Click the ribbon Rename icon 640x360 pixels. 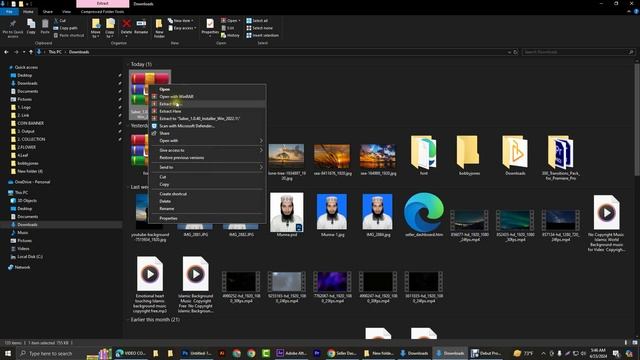tap(141, 26)
